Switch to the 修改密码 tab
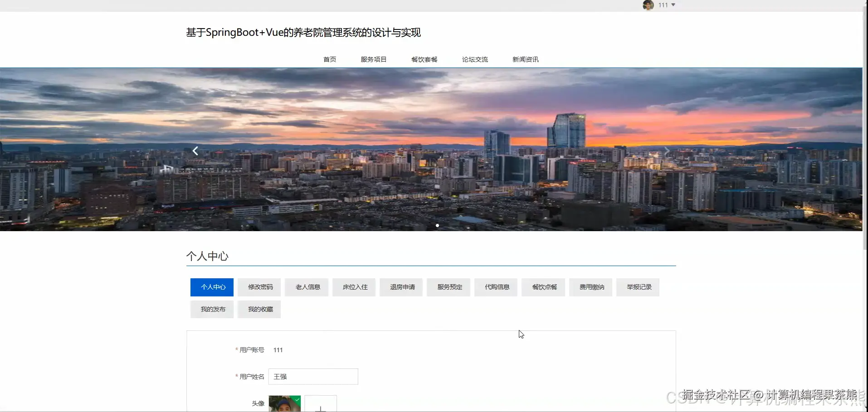The image size is (868, 412). coord(259,287)
